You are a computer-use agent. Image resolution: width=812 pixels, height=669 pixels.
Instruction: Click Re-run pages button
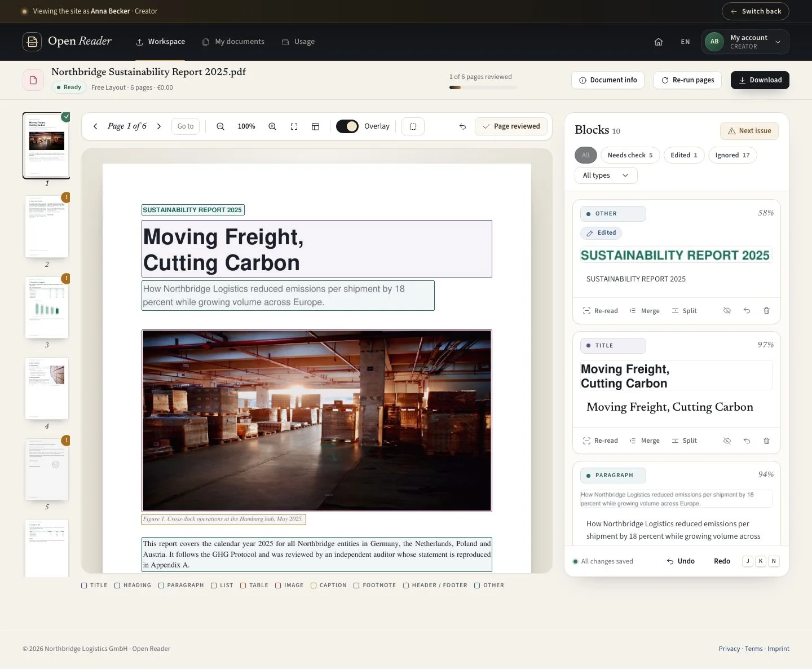(x=688, y=80)
